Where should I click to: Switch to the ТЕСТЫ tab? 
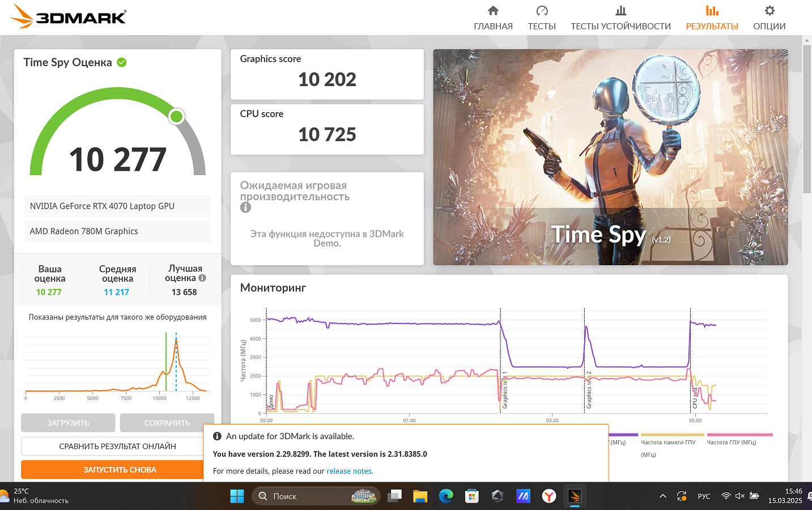[542, 18]
